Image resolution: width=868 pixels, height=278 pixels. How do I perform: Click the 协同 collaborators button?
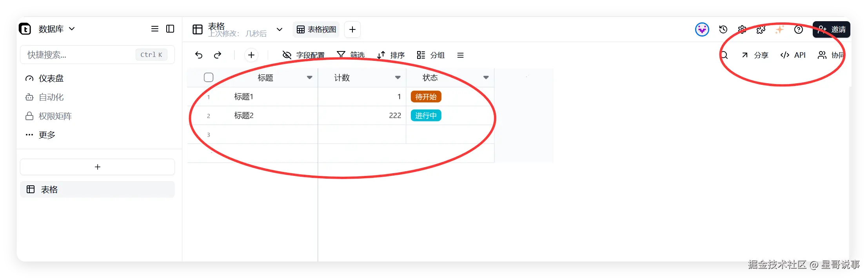(x=831, y=55)
